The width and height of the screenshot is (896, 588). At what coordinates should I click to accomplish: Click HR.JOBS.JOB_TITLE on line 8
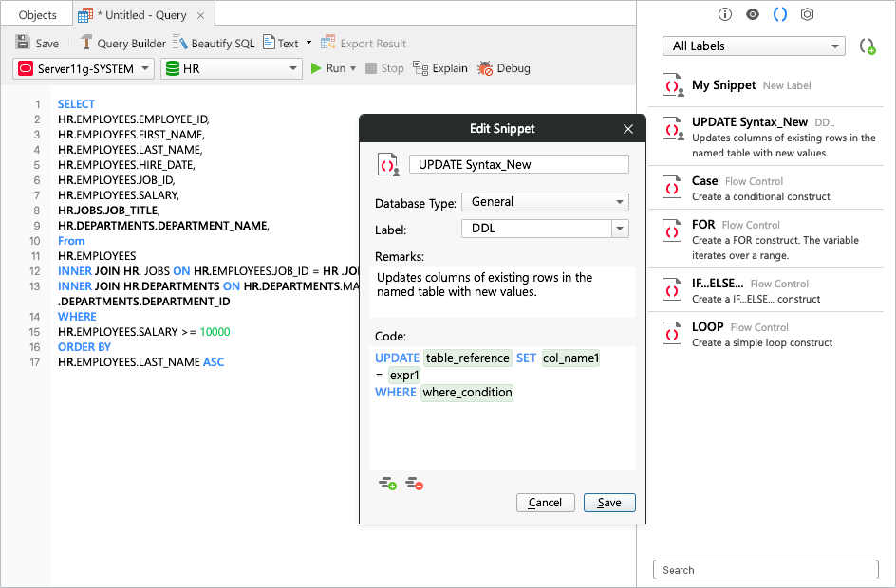pyautogui.click(x=108, y=211)
